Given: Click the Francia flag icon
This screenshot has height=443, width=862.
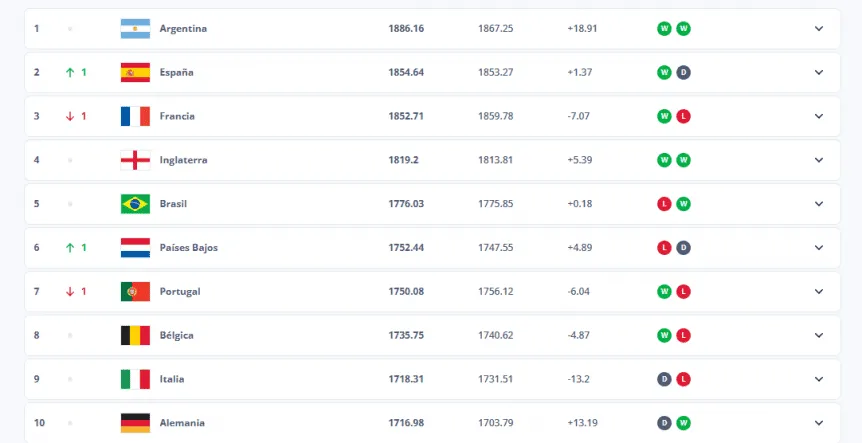Looking at the screenshot, I should pyautogui.click(x=134, y=116).
